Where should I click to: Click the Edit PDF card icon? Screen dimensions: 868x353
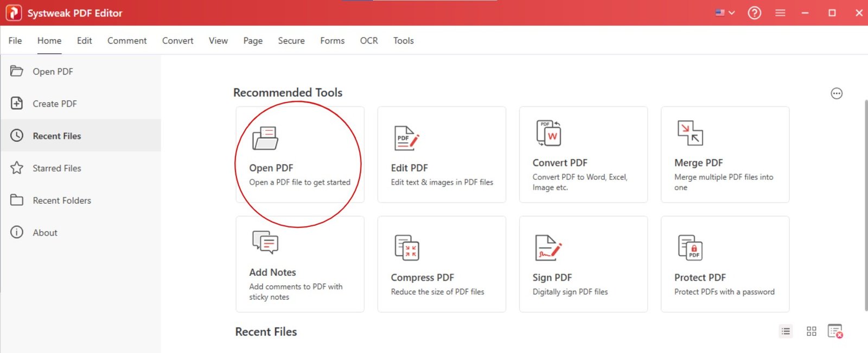pos(407,138)
